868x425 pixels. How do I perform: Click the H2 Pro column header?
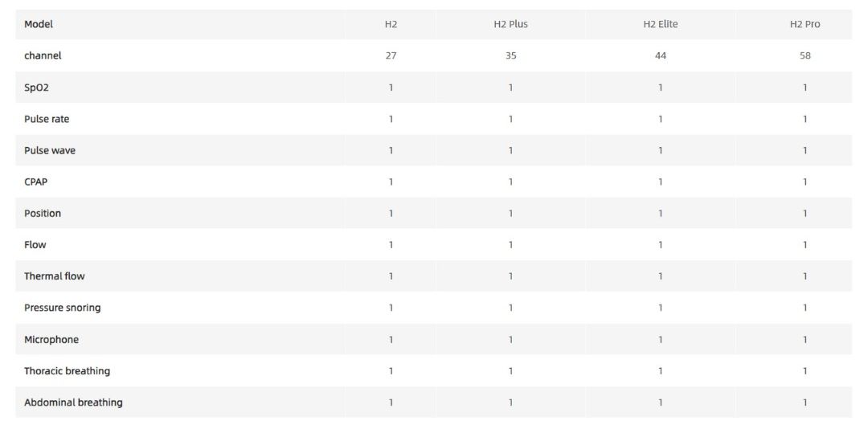[805, 24]
